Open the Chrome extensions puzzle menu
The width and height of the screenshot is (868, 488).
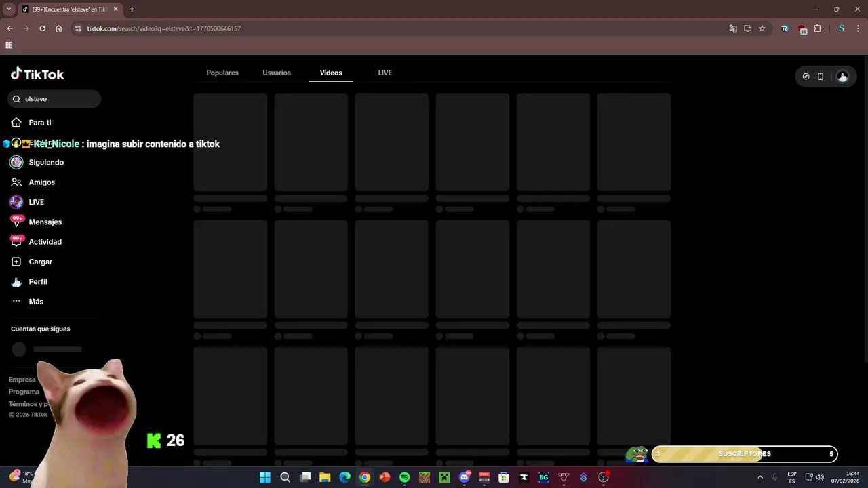click(x=817, y=28)
